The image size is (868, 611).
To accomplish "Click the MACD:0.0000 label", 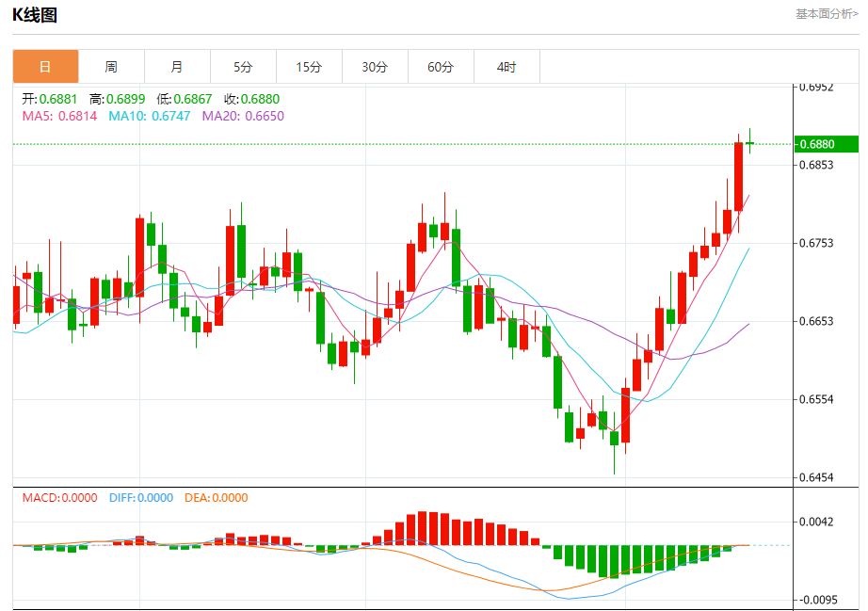I will tap(60, 497).
